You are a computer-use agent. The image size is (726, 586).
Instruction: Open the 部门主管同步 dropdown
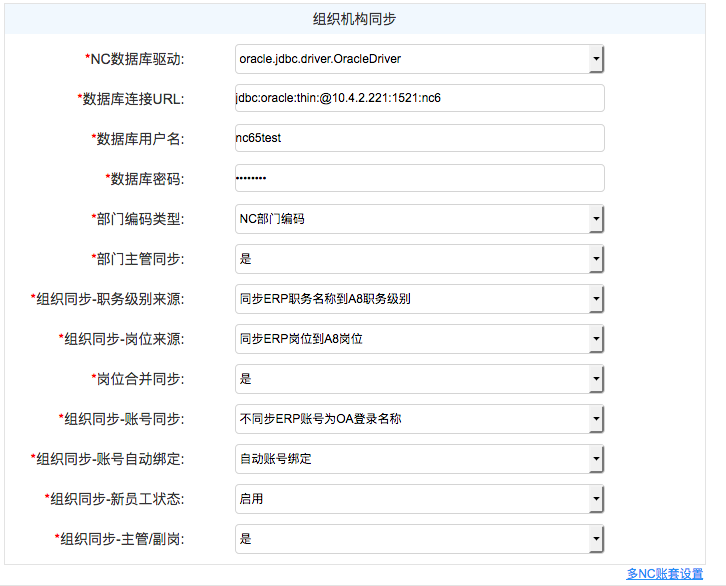click(x=419, y=259)
